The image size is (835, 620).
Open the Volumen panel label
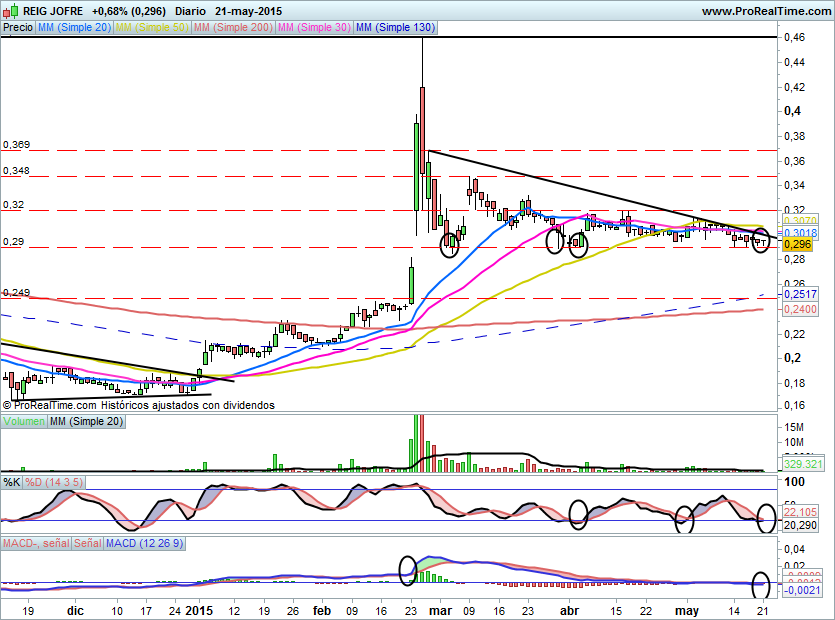pyautogui.click(x=24, y=421)
